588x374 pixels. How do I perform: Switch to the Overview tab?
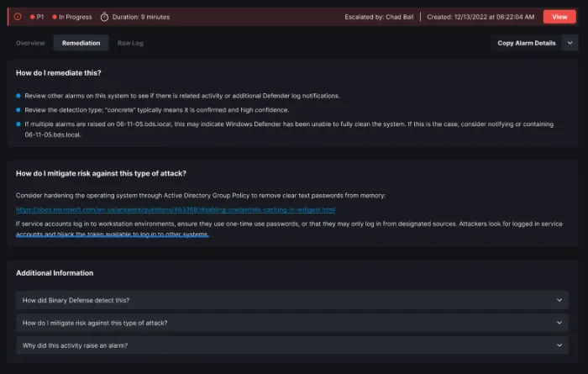pyautogui.click(x=30, y=43)
